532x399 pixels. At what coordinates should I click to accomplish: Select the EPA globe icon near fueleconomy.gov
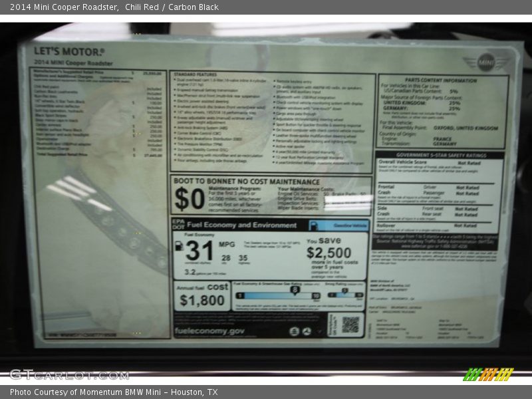pyautogui.click(x=294, y=331)
